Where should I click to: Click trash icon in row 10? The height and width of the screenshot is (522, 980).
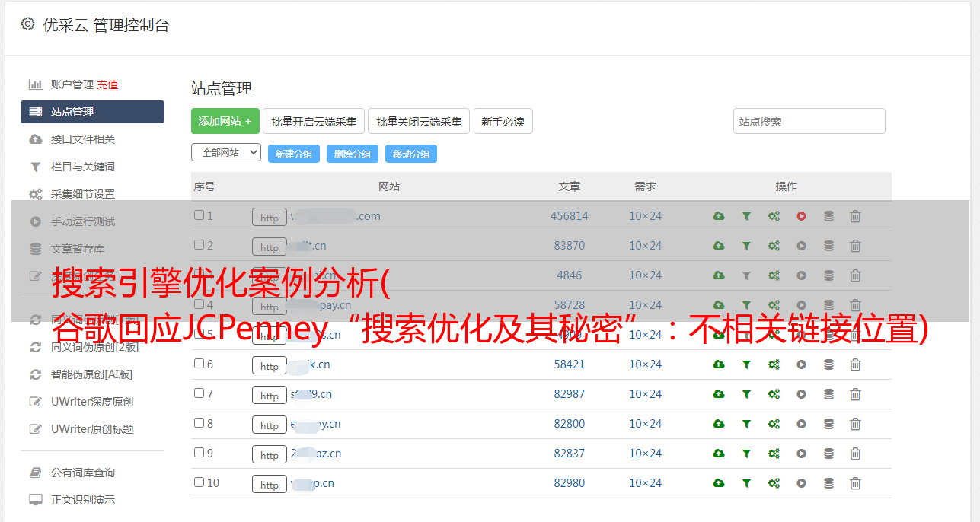point(855,483)
